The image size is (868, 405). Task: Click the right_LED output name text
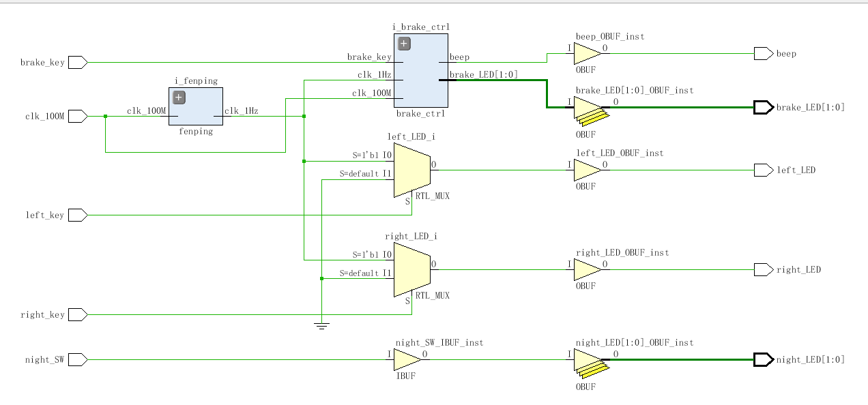[x=798, y=270]
